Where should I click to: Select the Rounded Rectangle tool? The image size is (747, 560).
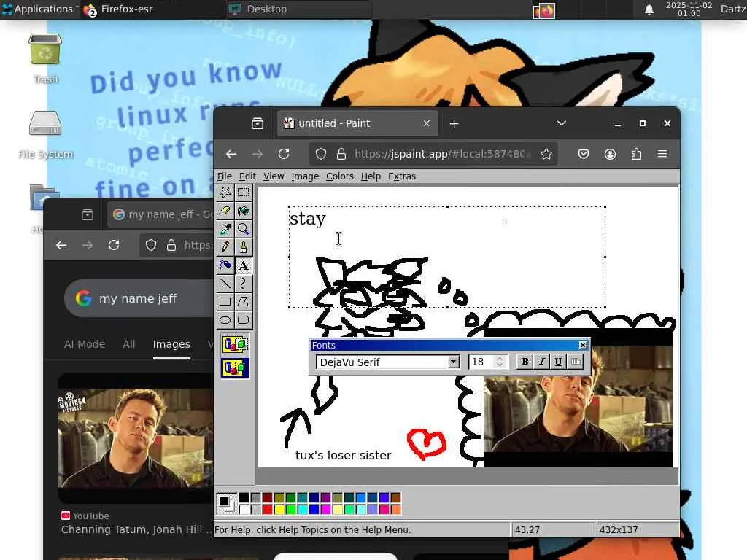click(x=244, y=319)
